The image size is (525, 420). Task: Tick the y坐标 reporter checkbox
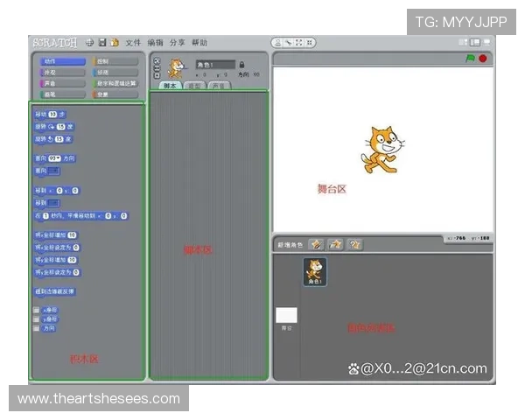tap(37, 319)
